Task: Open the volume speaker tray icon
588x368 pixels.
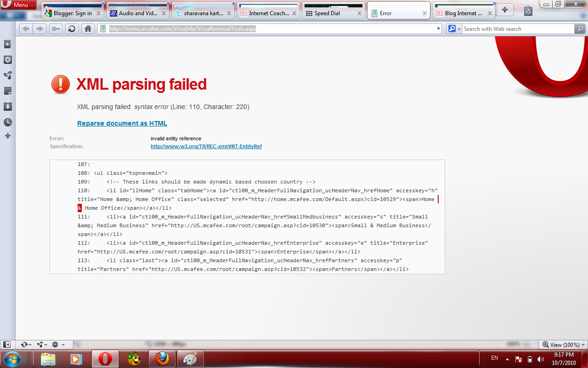Action: (541, 359)
